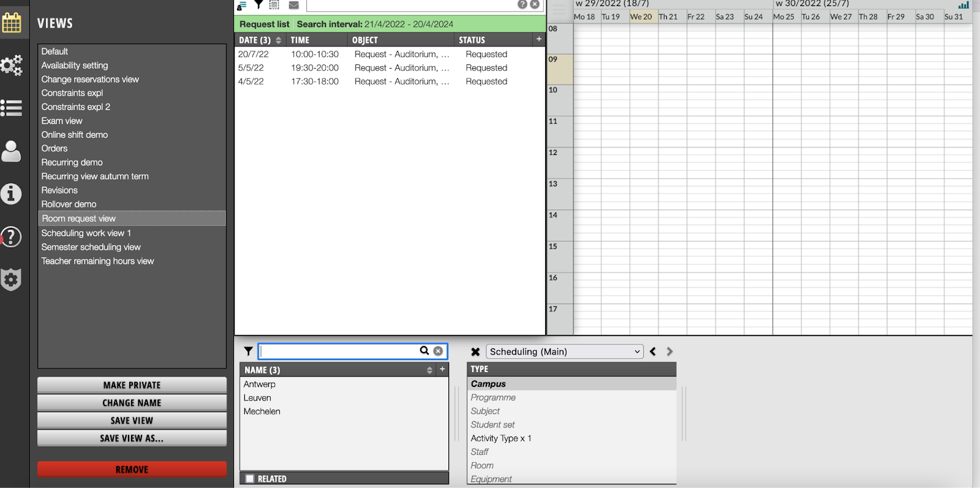Open the information icon in the sidebar
980x488 pixels.
pos(11,193)
